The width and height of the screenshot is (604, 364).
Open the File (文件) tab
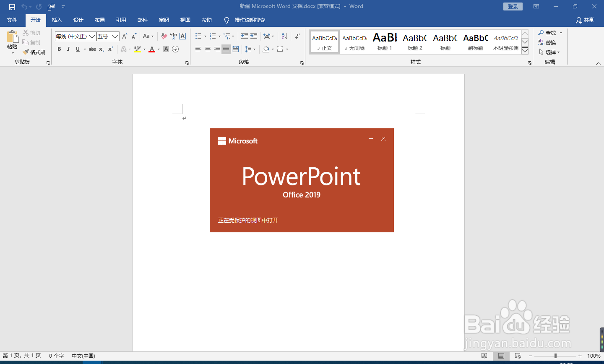pos(12,20)
